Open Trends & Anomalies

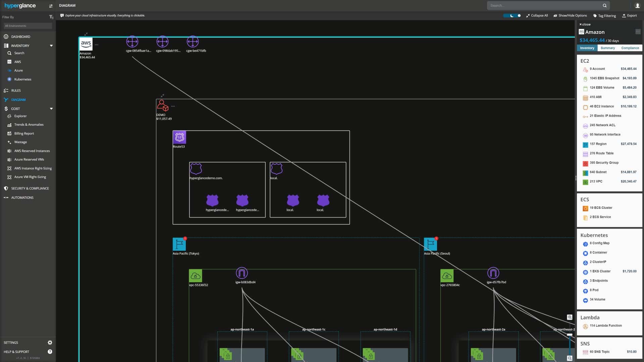point(29,125)
